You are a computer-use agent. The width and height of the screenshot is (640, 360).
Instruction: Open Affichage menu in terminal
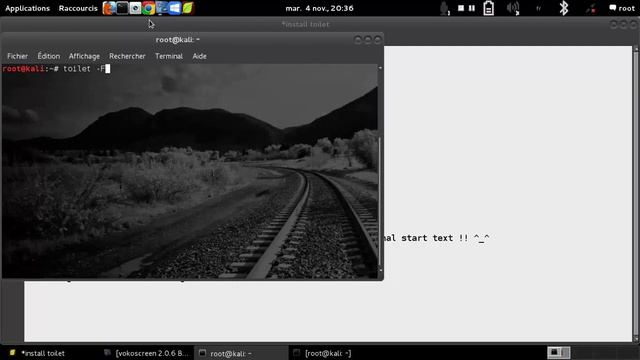coord(84,56)
